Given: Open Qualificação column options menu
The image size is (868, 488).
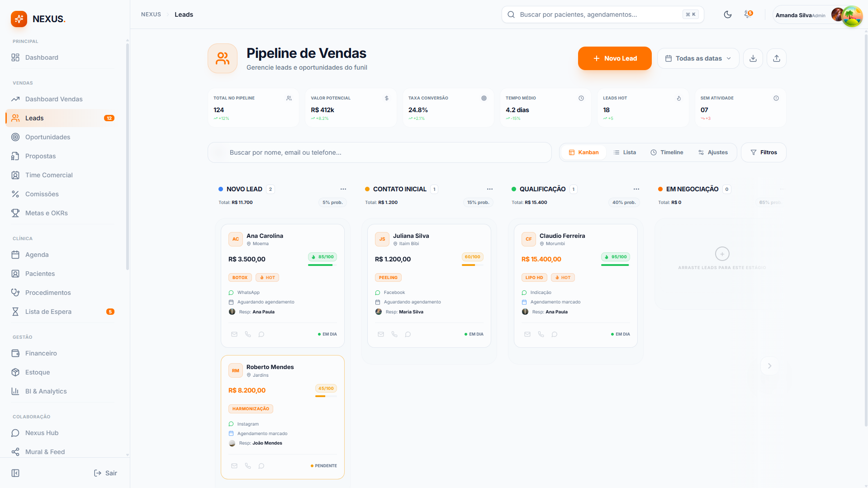Looking at the screenshot, I should coord(636,189).
